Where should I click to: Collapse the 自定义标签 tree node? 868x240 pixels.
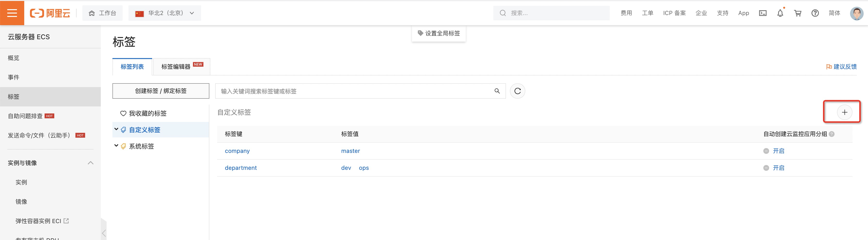coord(116,129)
